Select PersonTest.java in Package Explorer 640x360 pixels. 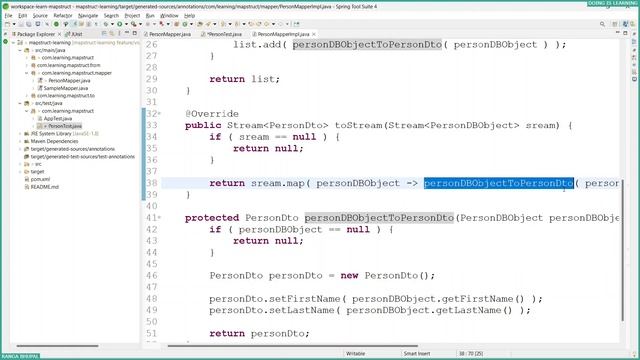tap(64, 126)
